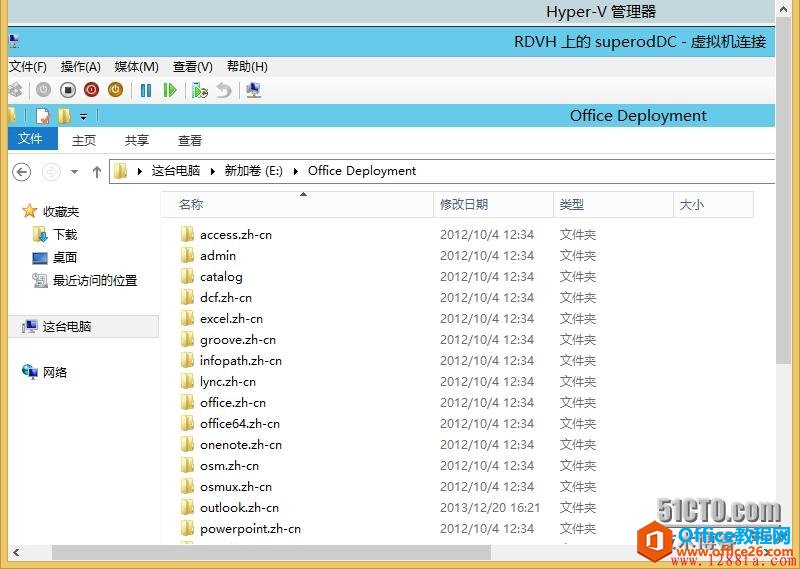Turn off the virtual machine with stop icon
Image resolution: width=800 pixels, height=569 pixels.
click(68, 90)
